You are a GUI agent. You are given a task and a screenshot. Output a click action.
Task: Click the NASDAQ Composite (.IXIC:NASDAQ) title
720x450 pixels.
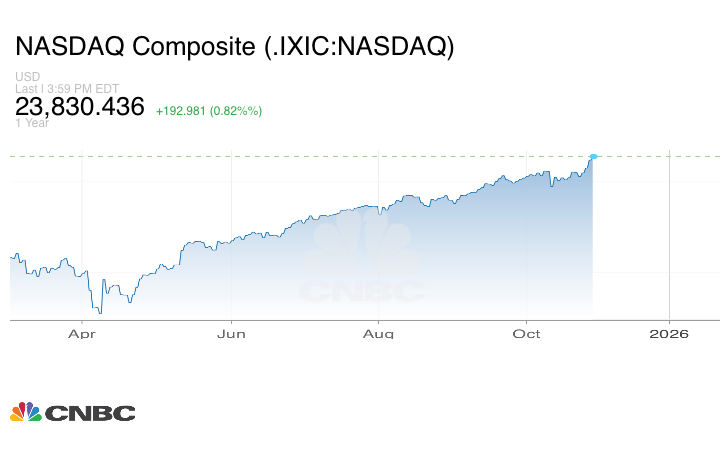pos(234,47)
